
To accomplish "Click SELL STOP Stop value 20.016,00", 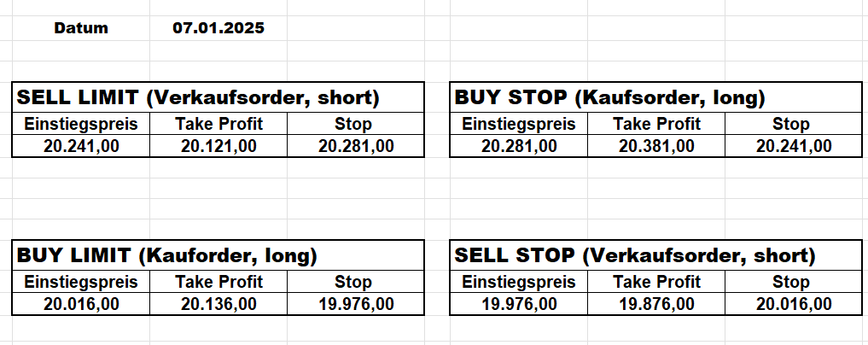I will [794, 303].
